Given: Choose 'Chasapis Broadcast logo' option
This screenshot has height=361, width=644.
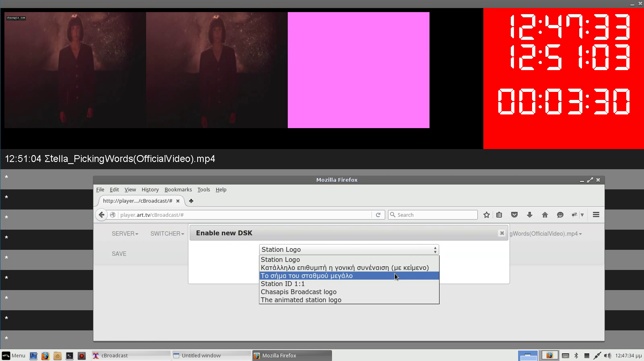Looking at the screenshot, I should click(x=349, y=292).
